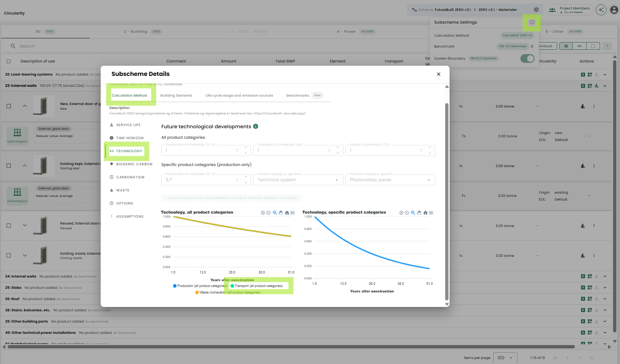620x364 pixels.
Task: Reset zoom on specific product categories chart
Action: point(425,213)
